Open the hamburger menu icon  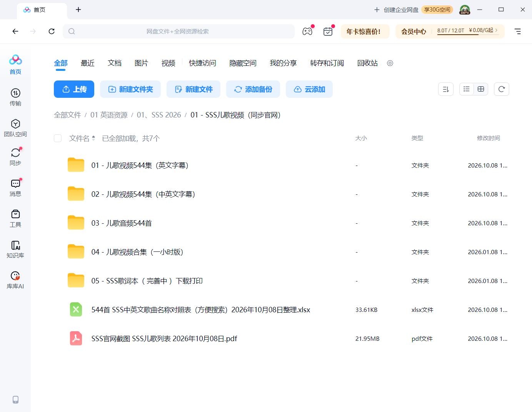click(x=518, y=32)
